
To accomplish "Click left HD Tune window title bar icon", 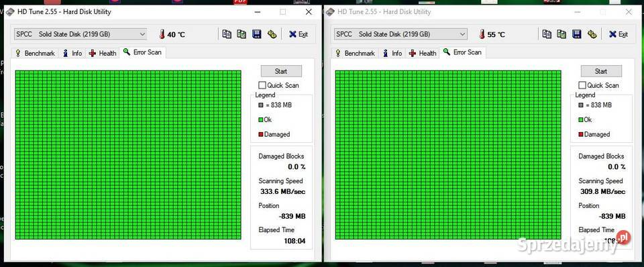I will 10,12.
